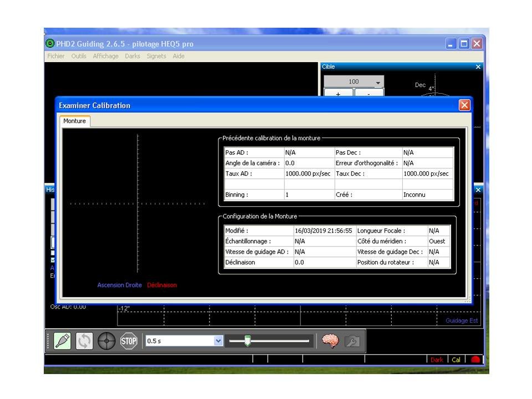
Task: Click the Cal status bar label
Action: [x=456, y=360]
